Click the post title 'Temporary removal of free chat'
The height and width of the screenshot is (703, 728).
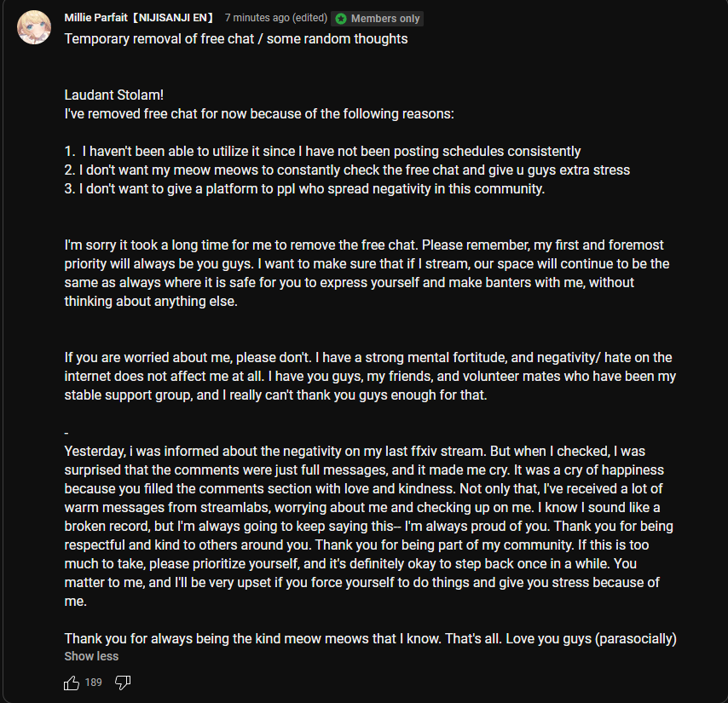coord(159,38)
